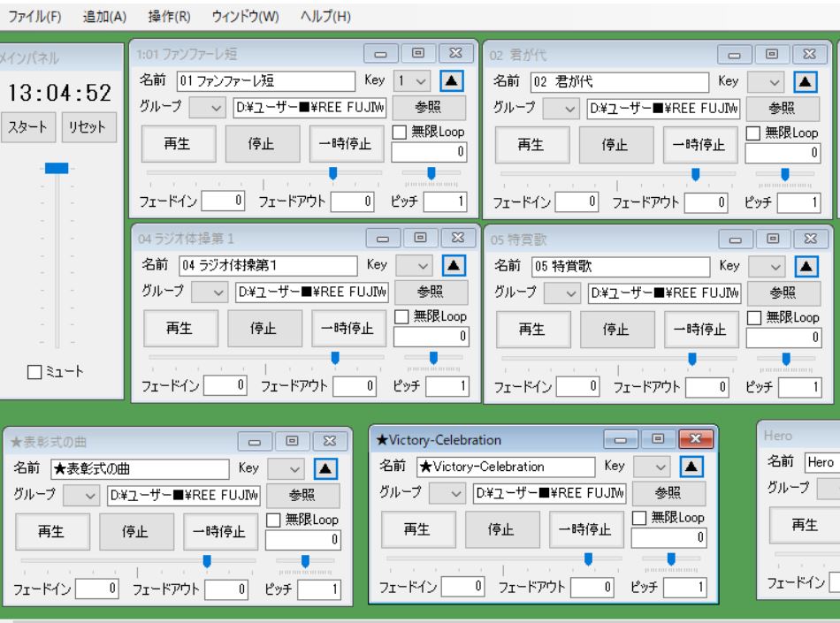Click the スタート button in main panel
The height and width of the screenshot is (623, 840).
(x=27, y=126)
